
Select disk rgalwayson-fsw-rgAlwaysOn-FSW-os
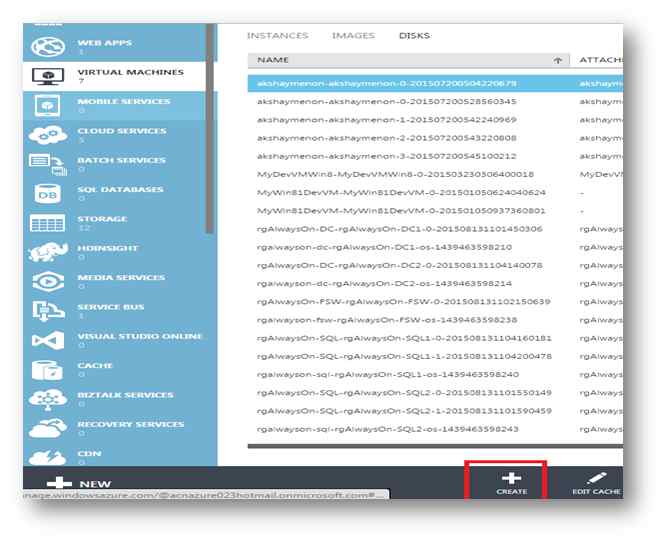pos(387,320)
